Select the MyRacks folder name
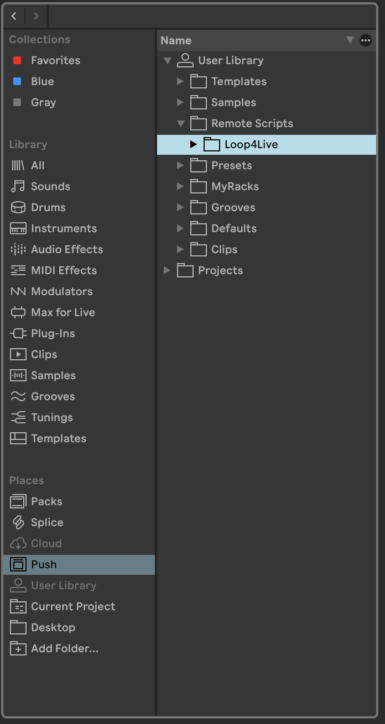385x724 pixels. click(235, 187)
